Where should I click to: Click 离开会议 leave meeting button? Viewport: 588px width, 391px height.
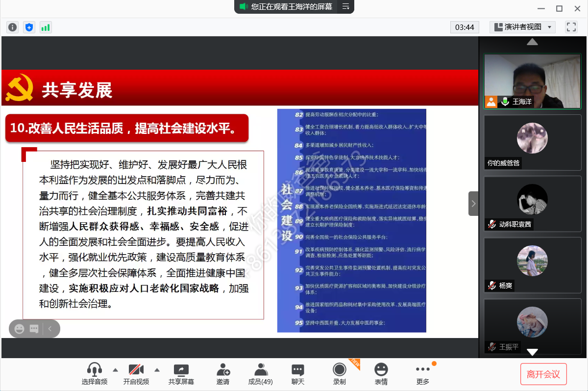(x=543, y=374)
